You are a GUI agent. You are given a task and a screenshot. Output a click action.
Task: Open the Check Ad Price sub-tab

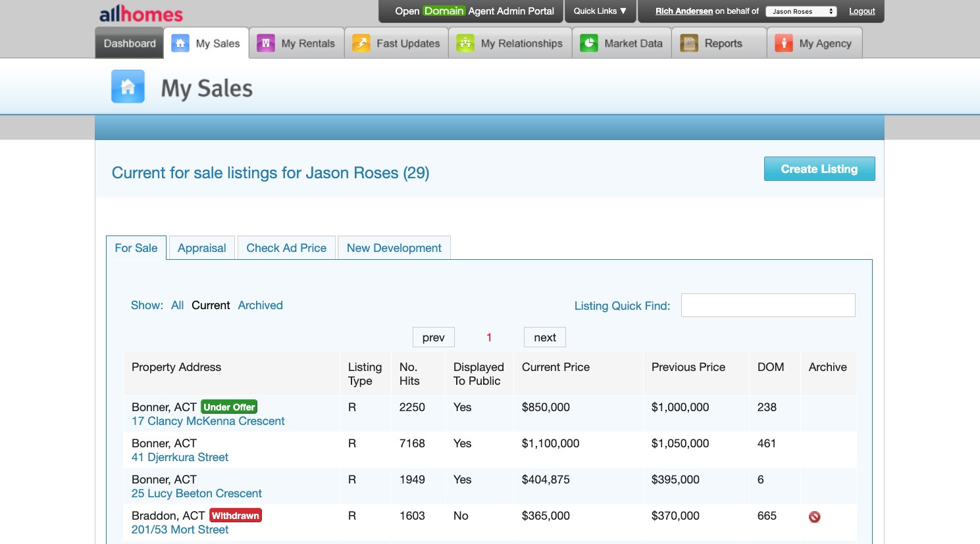(286, 248)
